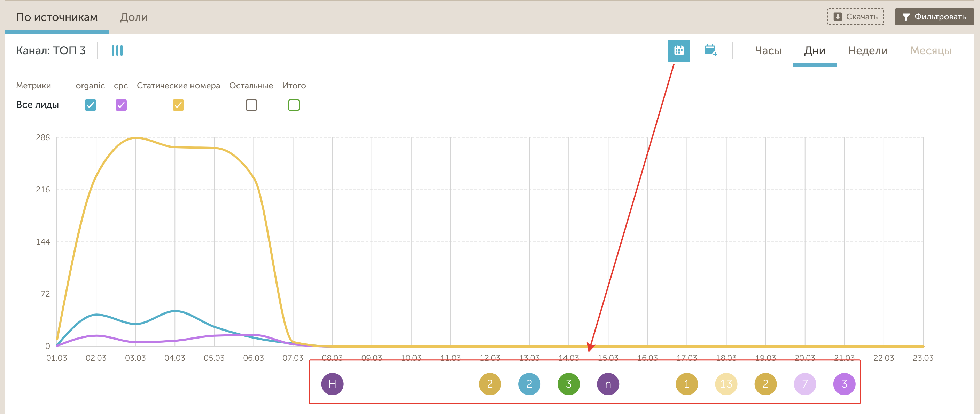Click the funnel icon in Фильтровать
Viewport: 980px width, 414px height.
click(906, 17)
